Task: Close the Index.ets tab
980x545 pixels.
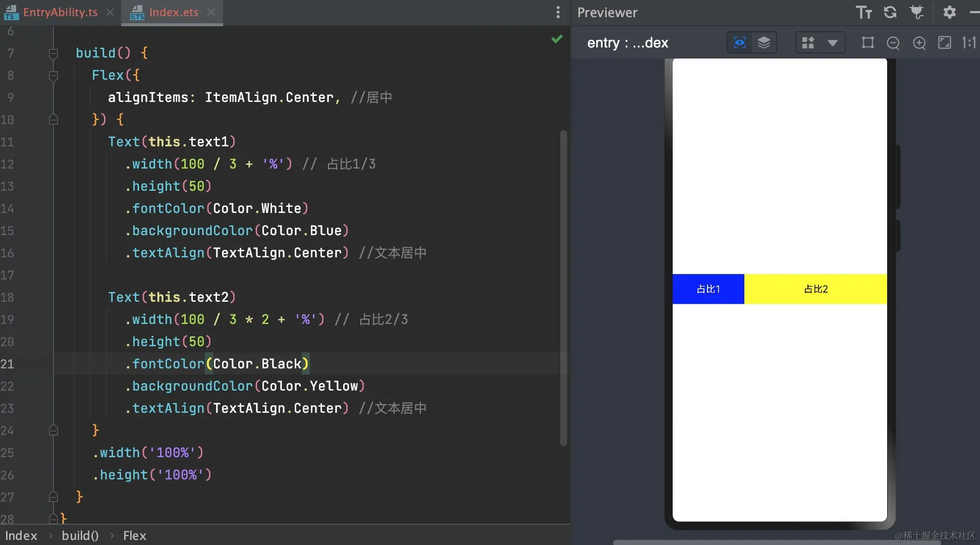Action: pyautogui.click(x=211, y=12)
